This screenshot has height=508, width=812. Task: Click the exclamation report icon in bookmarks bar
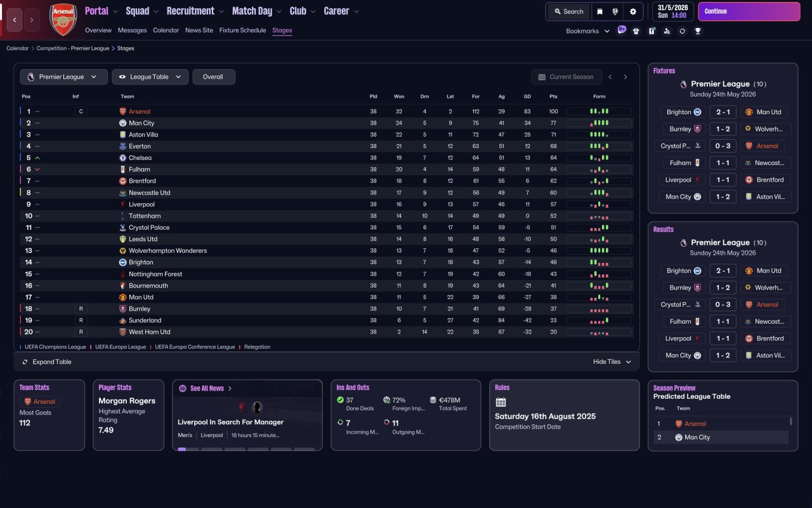(x=652, y=31)
